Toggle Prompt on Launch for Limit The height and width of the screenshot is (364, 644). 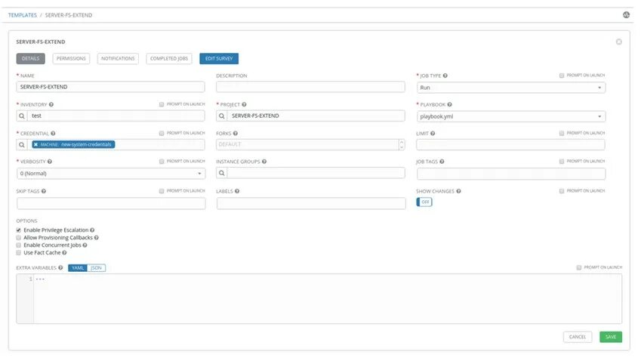pyautogui.click(x=562, y=133)
